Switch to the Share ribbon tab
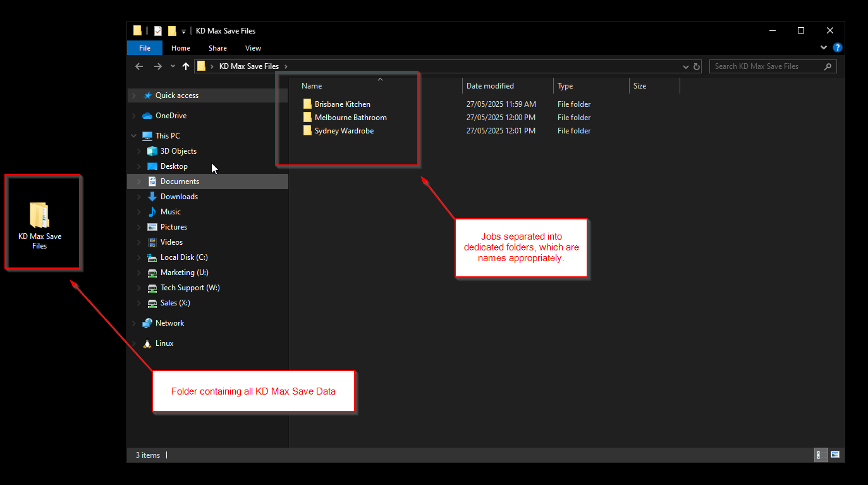This screenshot has width=868, height=485. coord(217,48)
